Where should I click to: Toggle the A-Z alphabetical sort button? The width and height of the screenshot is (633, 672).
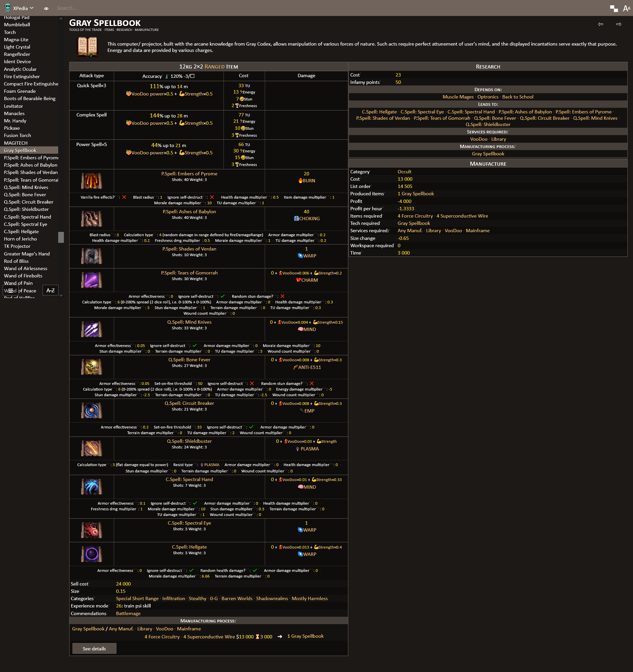[x=50, y=290]
